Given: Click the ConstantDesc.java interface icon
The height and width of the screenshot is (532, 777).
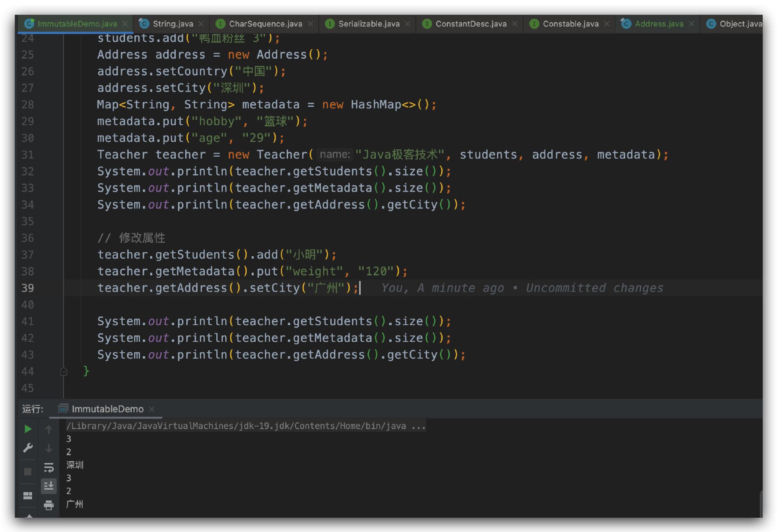Looking at the screenshot, I should pos(427,24).
